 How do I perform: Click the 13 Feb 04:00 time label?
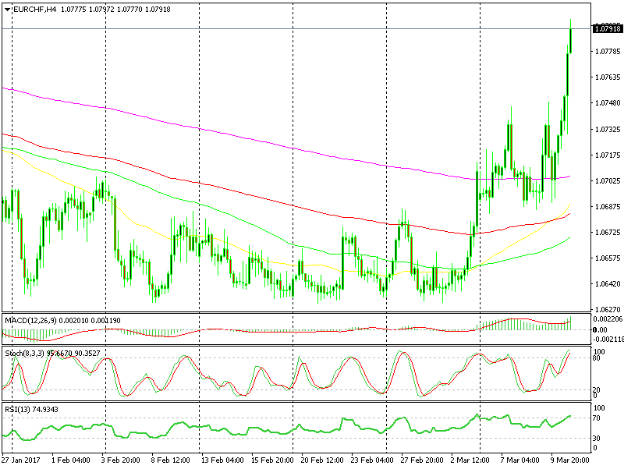pyautogui.click(x=222, y=460)
